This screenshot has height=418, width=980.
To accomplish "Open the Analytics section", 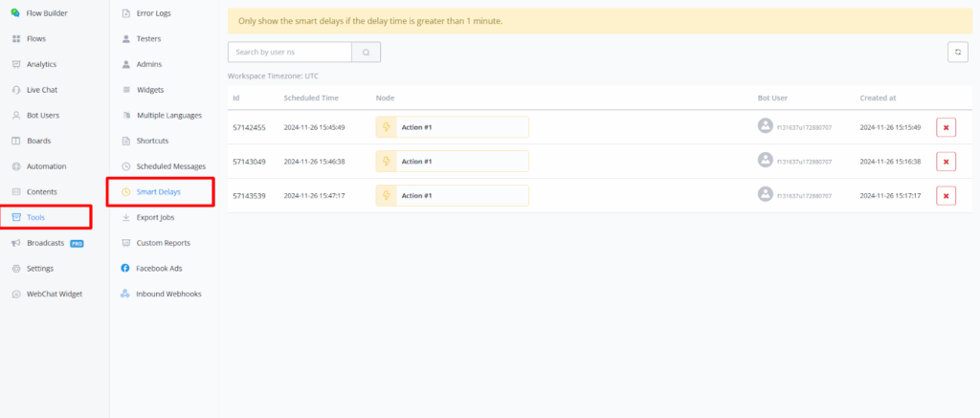I will tap(41, 64).
